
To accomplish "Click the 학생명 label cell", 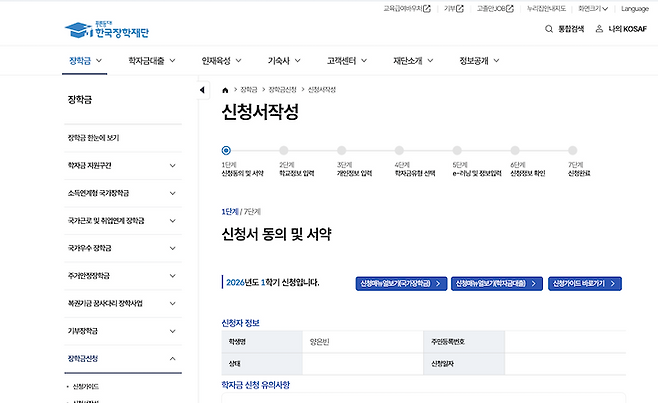I will tap(262, 342).
